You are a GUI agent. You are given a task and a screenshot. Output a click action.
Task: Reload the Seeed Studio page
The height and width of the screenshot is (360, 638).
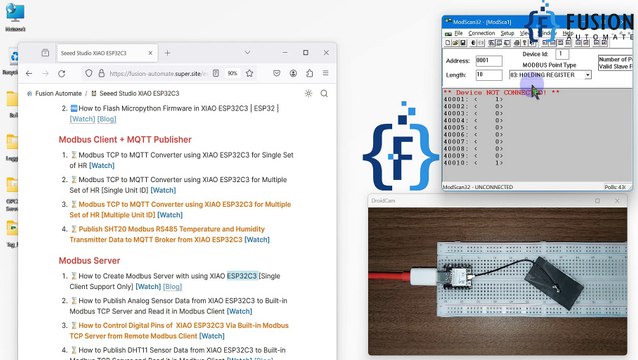click(x=61, y=74)
